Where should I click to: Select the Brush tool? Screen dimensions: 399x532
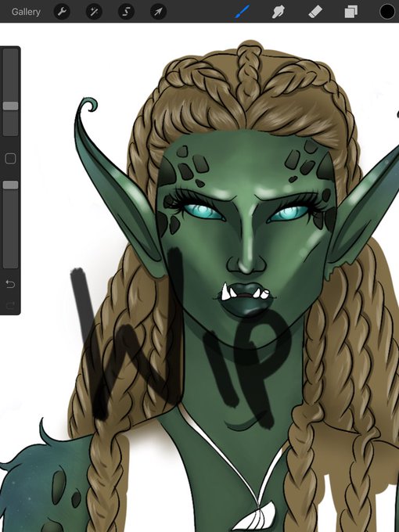(243, 12)
